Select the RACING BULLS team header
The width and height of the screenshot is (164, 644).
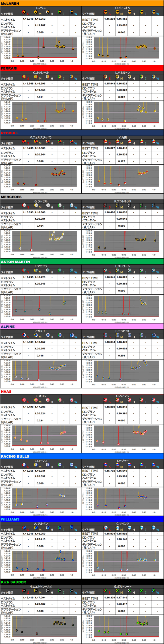click(82, 456)
